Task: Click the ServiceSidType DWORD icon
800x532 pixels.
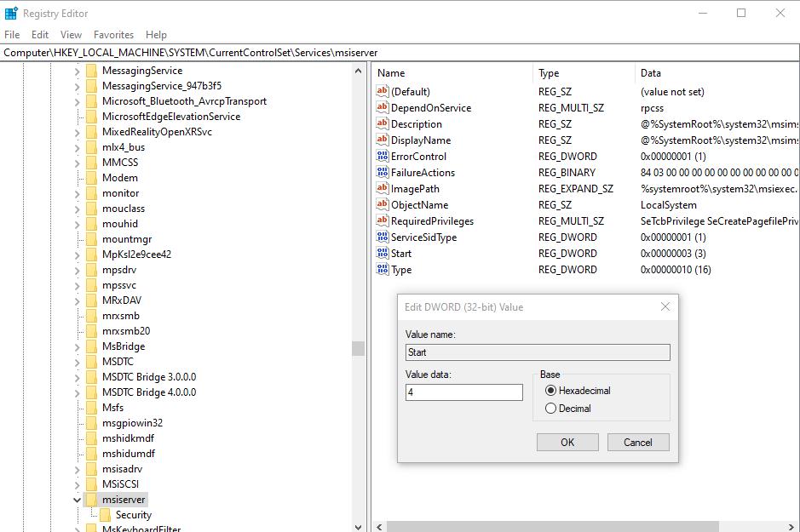Action: coord(383,237)
